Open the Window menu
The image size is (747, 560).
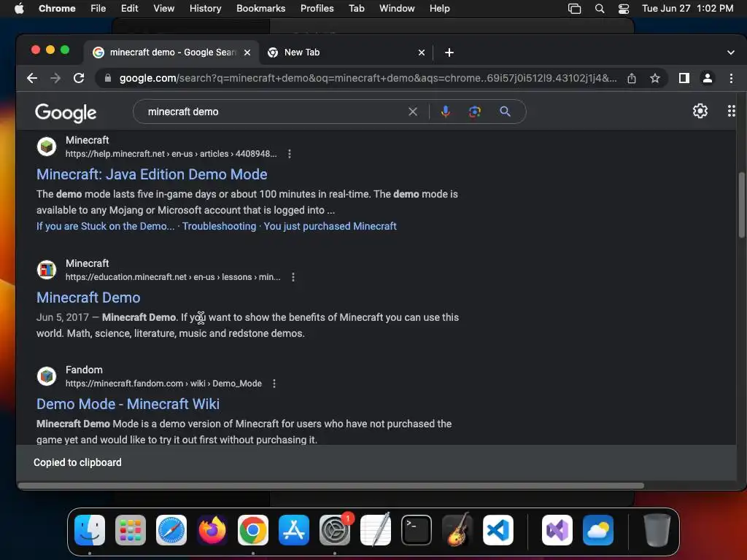pyautogui.click(x=397, y=9)
